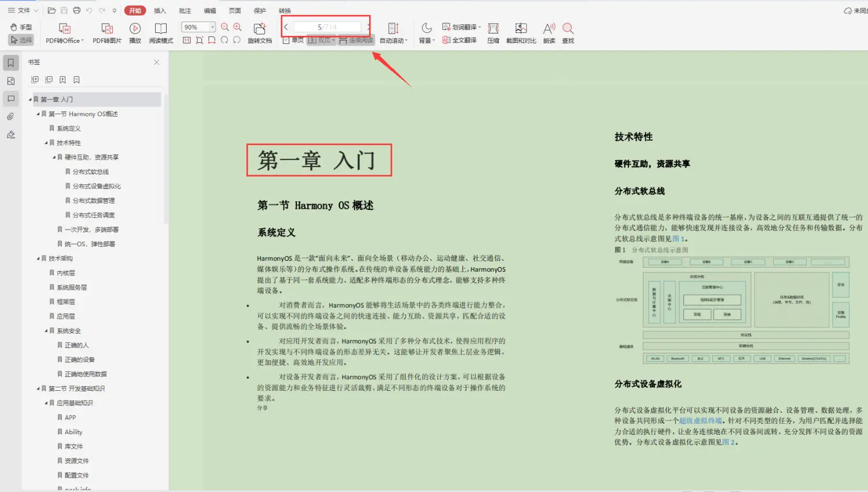Click PDF转图片 tool
The height and width of the screenshot is (492, 868).
(107, 34)
